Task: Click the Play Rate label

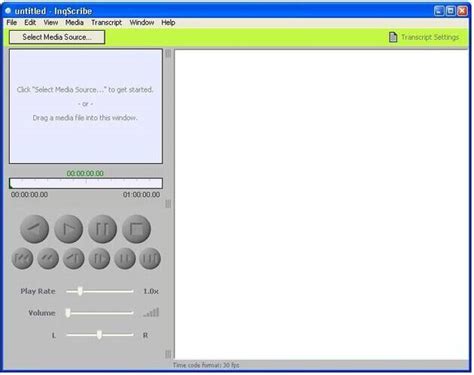Action: (x=38, y=291)
